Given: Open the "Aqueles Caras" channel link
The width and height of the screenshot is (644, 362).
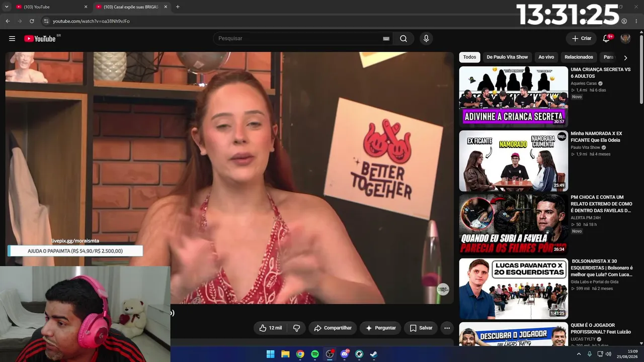Looking at the screenshot, I should (584, 83).
